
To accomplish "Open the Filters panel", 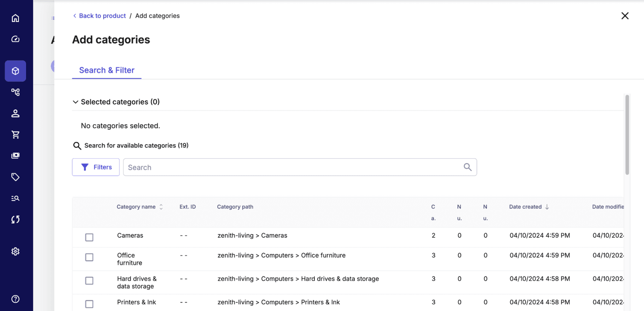I will [96, 167].
